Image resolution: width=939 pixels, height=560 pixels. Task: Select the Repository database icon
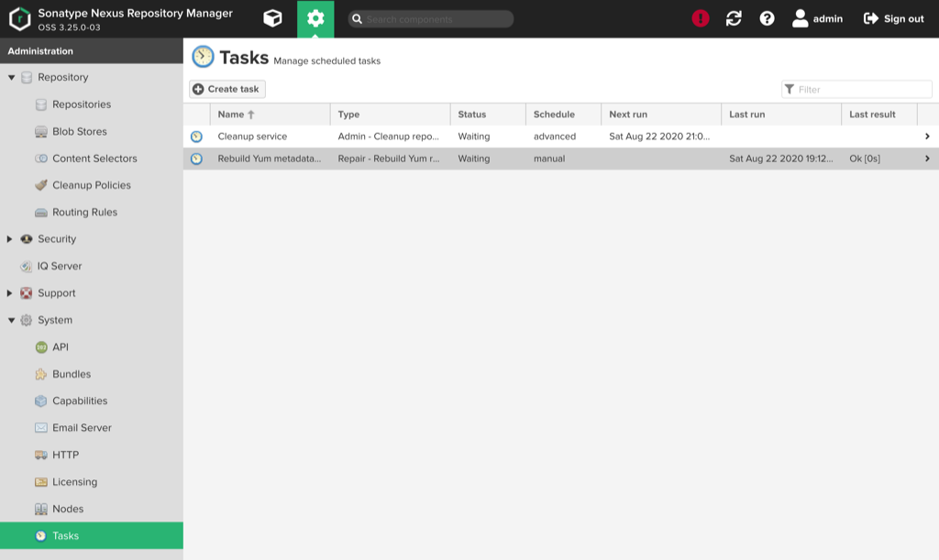coord(27,77)
